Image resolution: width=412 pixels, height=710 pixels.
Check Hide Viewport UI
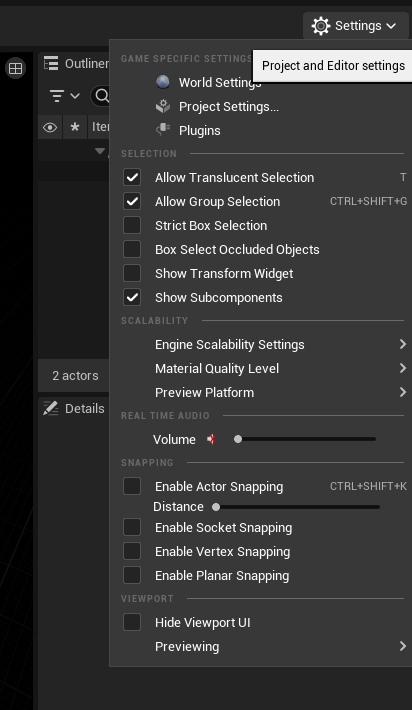tap(132, 622)
